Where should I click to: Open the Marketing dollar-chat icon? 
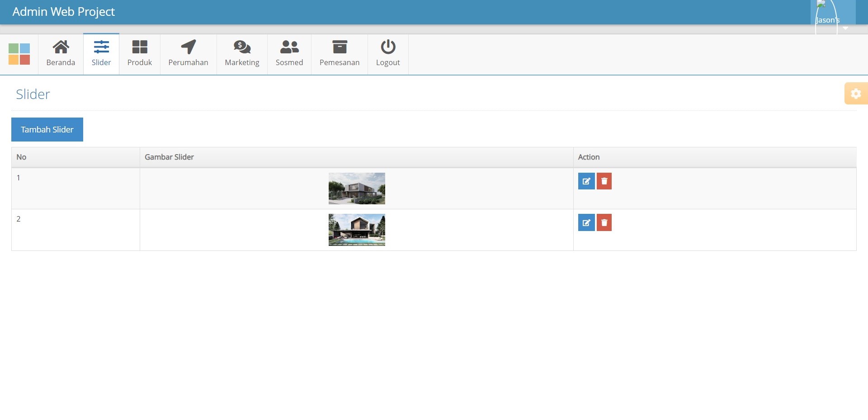(x=242, y=47)
